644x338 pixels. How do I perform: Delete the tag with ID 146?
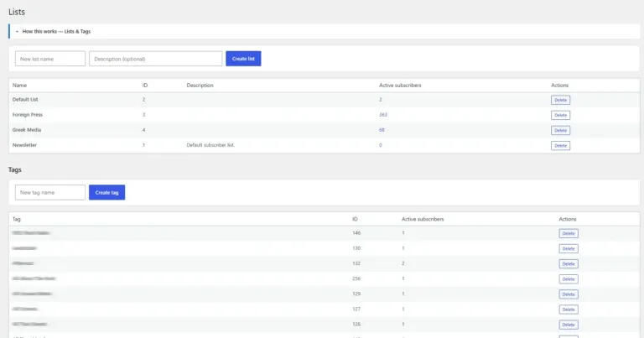(x=569, y=234)
